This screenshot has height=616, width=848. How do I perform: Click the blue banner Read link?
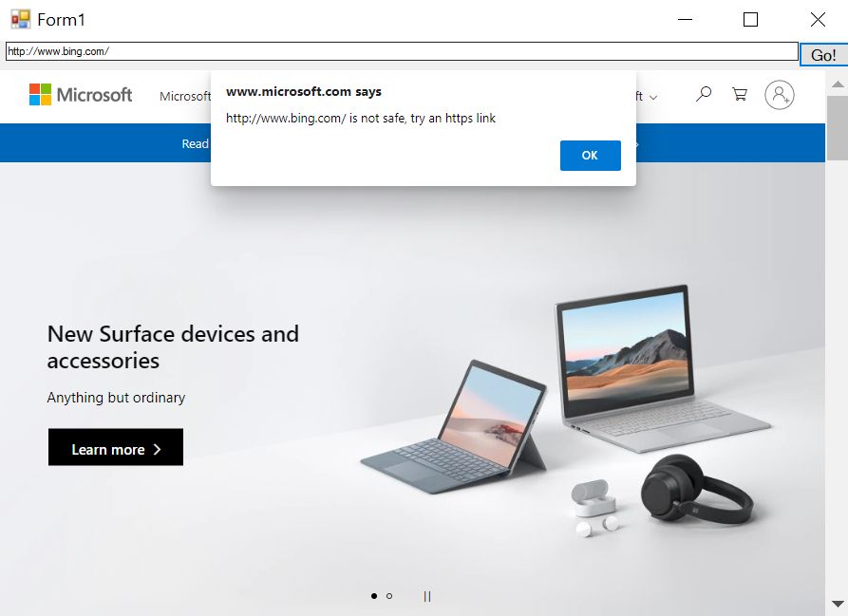coord(196,143)
